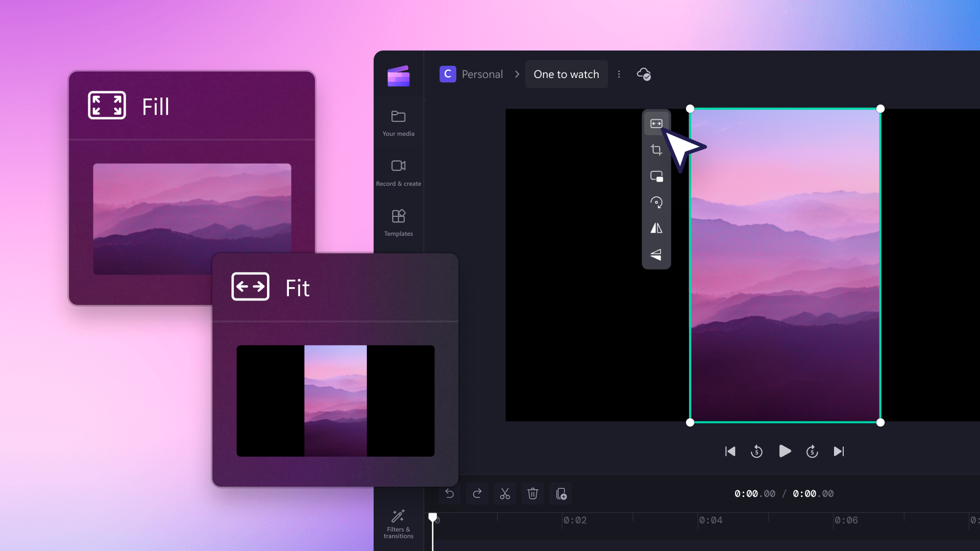Open Templates panel in sidebar
The height and width of the screenshot is (551, 980).
(x=399, y=222)
